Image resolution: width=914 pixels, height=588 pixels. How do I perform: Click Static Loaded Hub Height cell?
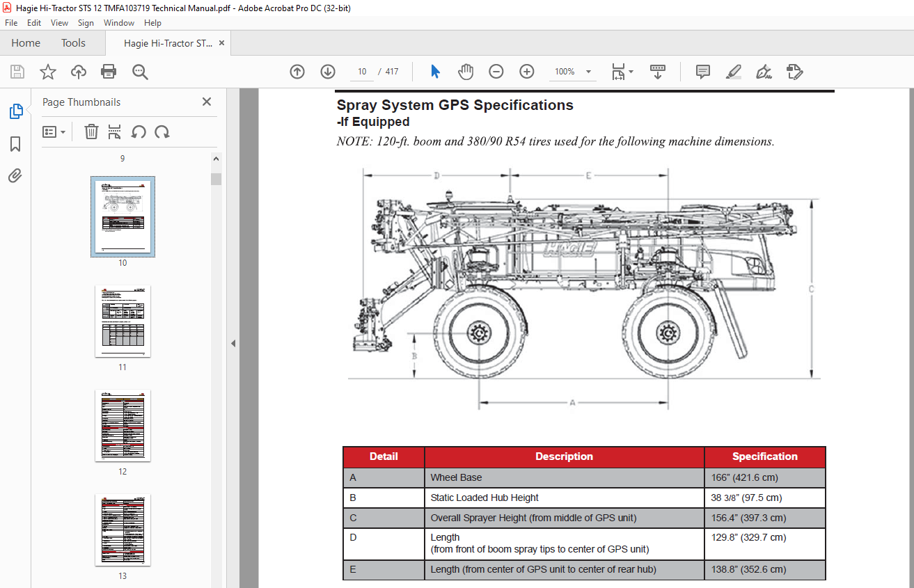point(565,498)
